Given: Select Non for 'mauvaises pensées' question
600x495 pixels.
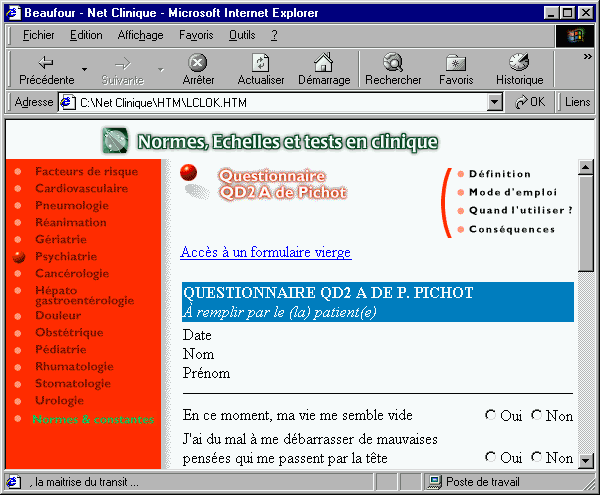Looking at the screenshot, I should 536,457.
